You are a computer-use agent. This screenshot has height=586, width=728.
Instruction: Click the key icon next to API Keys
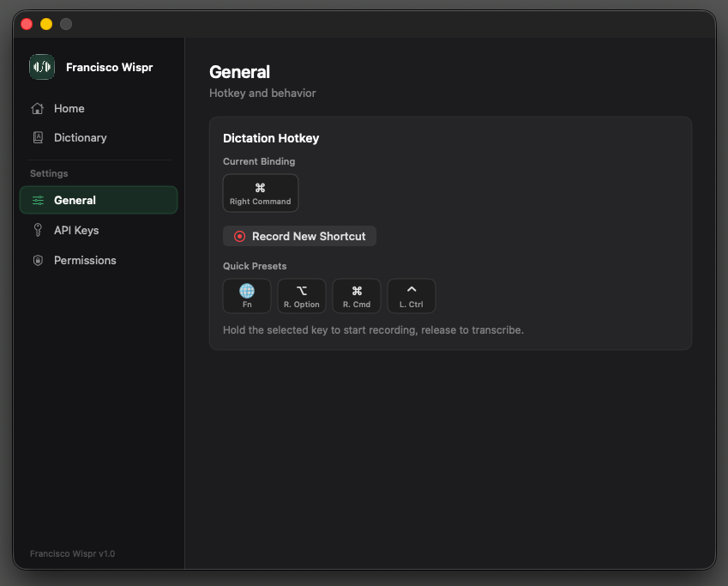(x=37, y=230)
